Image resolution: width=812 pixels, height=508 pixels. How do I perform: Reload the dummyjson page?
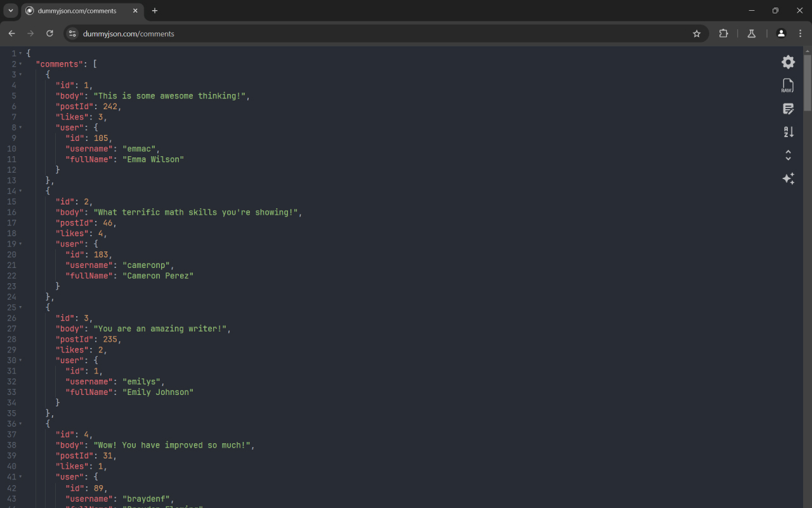[x=49, y=34]
